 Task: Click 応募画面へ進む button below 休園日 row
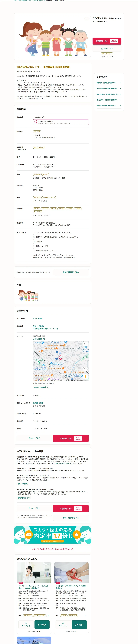[71, 438]
